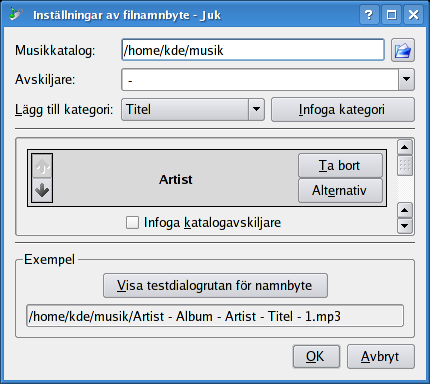Open Alternativ for Artist category
The image size is (430, 384).
(340, 191)
